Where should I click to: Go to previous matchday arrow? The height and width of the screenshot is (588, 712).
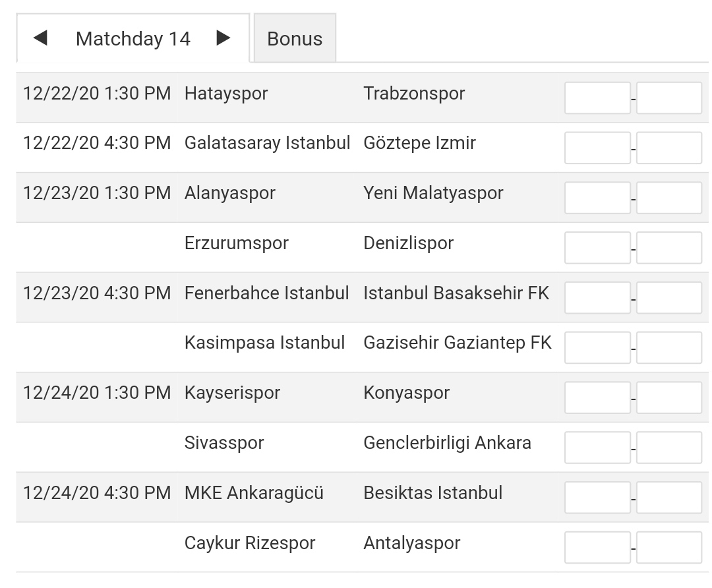pos(40,38)
